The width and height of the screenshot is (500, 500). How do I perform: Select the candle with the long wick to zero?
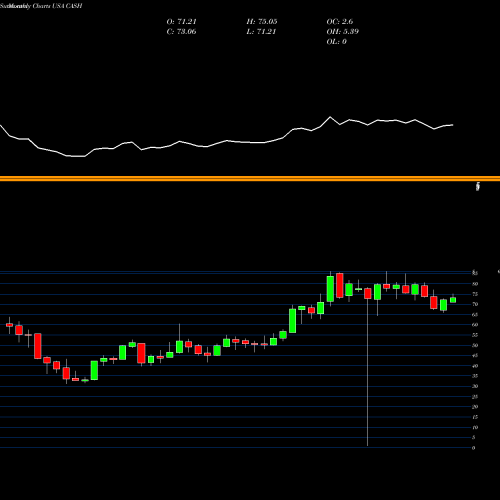(x=368, y=293)
